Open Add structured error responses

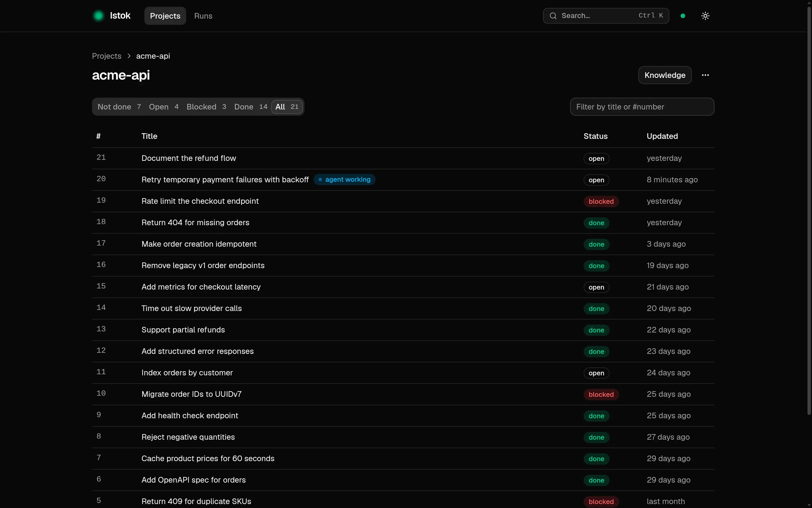coord(198,351)
